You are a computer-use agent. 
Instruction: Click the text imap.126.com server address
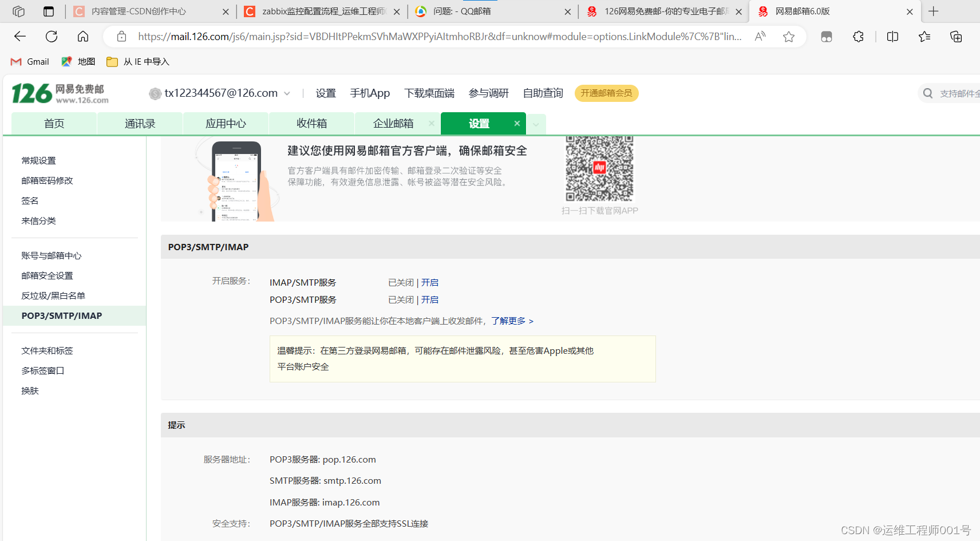pos(351,503)
